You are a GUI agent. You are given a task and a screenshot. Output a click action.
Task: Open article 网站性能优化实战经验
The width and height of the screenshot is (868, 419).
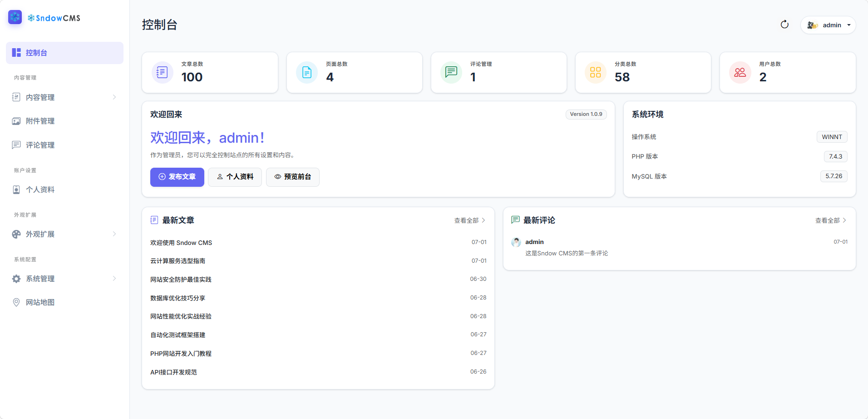pyautogui.click(x=181, y=316)
